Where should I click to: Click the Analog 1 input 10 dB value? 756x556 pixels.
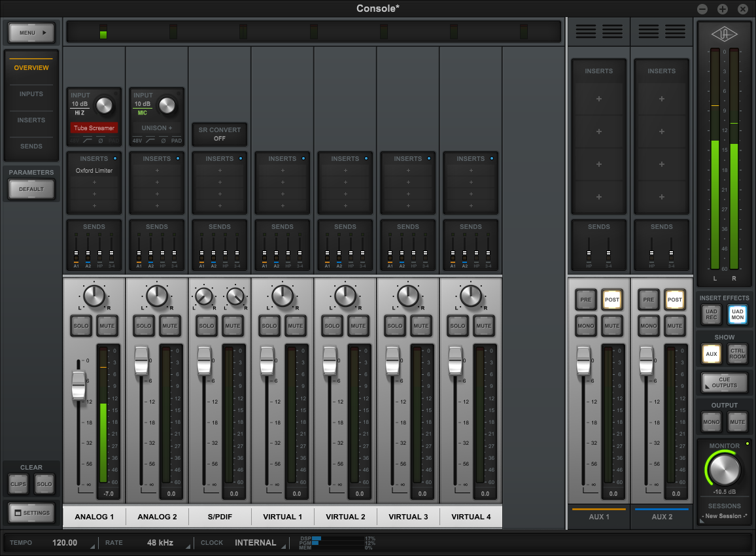point(80,103)
